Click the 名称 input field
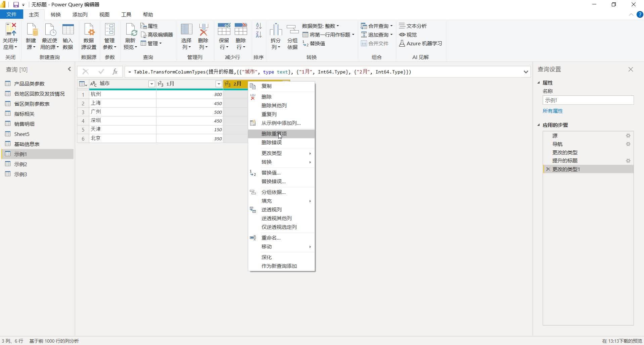This screenshot has width=644, height=345. 588,100
